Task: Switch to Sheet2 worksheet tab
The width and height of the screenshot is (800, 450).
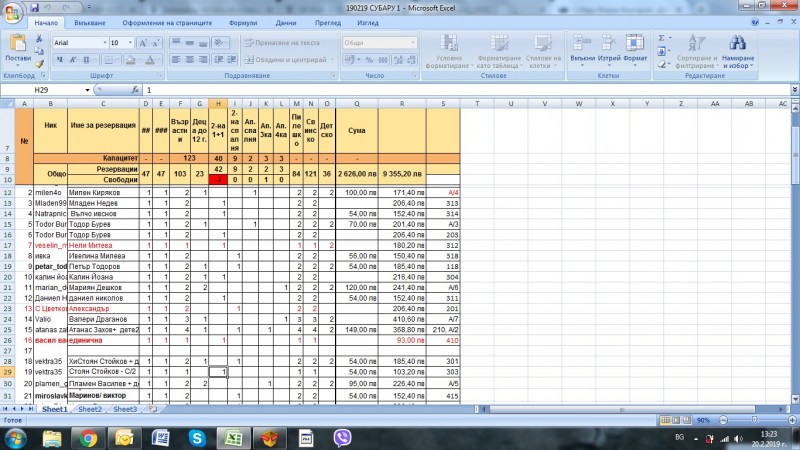Action: coord(90,409)
